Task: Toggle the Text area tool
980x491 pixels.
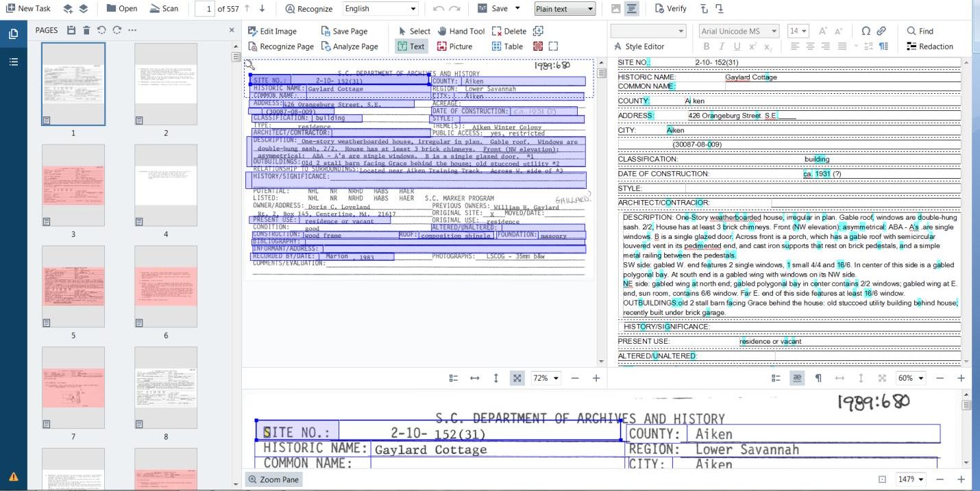Action: point(411,47)
